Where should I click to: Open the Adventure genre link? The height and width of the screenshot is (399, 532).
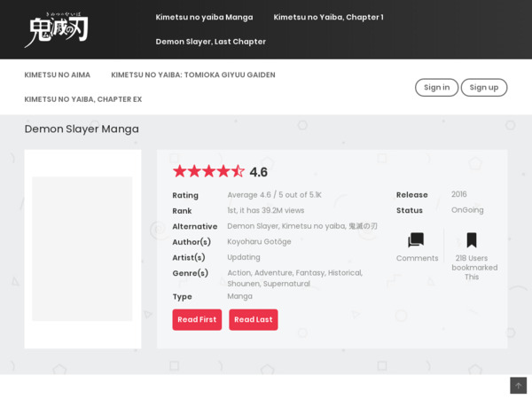click(273, 273)
